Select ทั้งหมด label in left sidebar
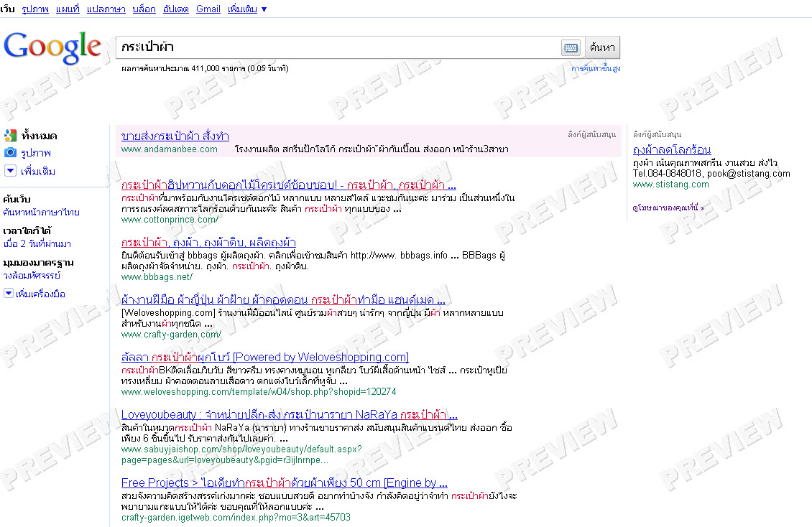The image size is (812, 527). pos(40,136)
